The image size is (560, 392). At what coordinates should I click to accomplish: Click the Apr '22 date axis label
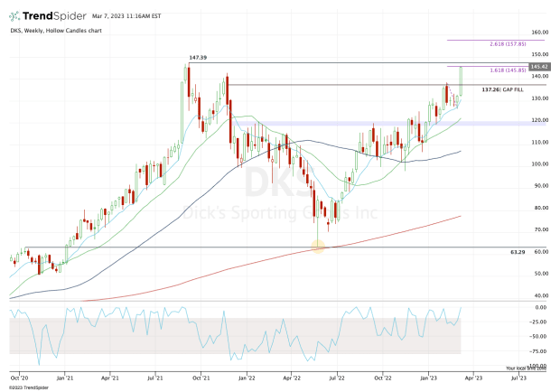point(292,378)
